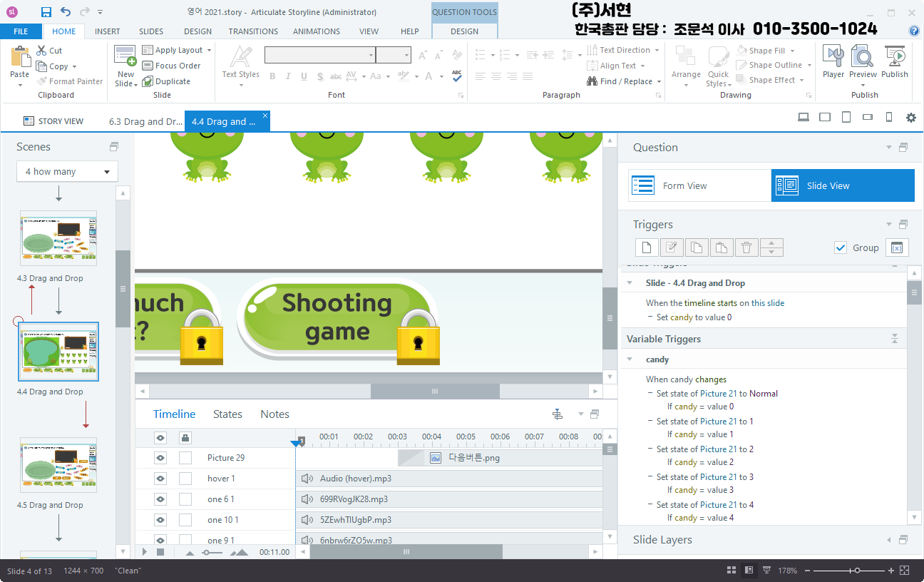Viewport: 924px width, 582px height.
Task: Lock the one 6 1 timeline row
Action: pos(185,499)
